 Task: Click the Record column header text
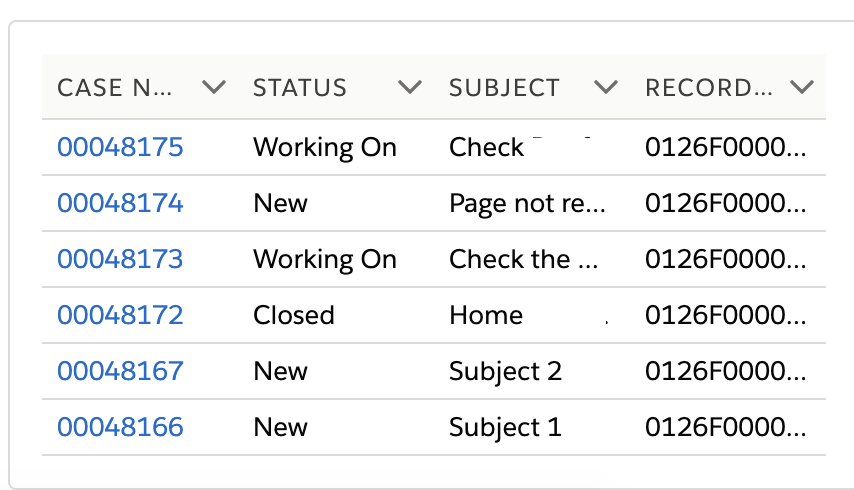(x=709, y=88)
